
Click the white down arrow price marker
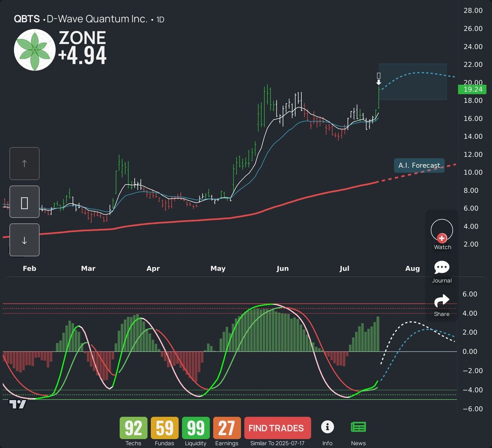379,82
